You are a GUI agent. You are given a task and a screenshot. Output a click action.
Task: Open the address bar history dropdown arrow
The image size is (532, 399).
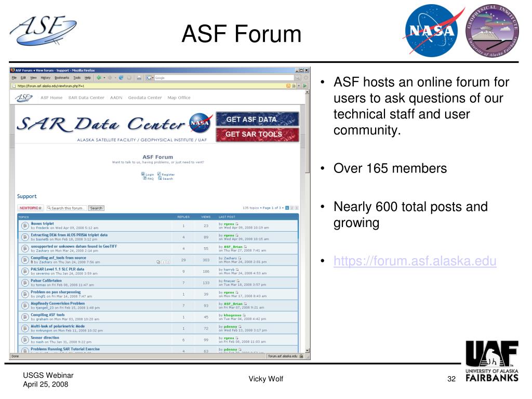click(299, 86)
